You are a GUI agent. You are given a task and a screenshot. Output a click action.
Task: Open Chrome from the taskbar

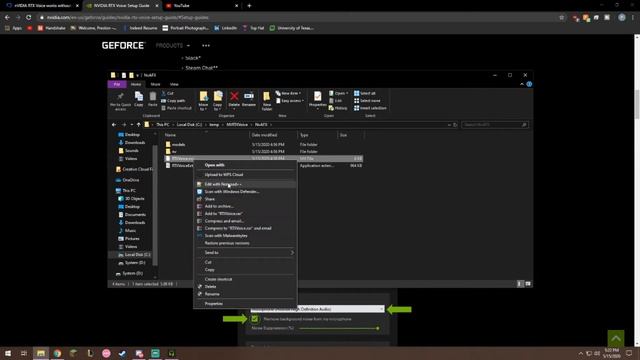tap(57, 353)
